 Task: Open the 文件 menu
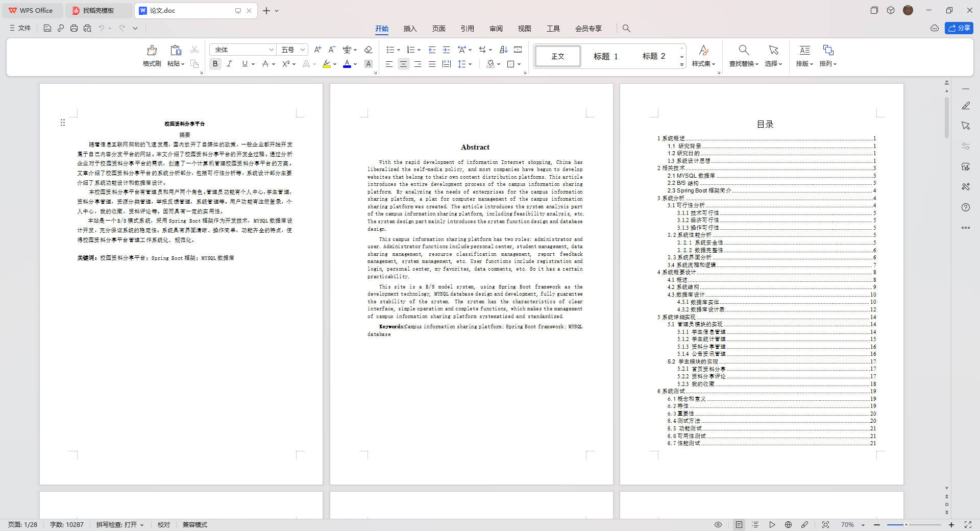click(20, 28)
